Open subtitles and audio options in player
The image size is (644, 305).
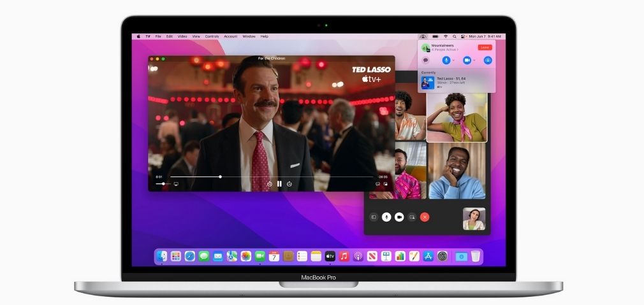point(377,184)
